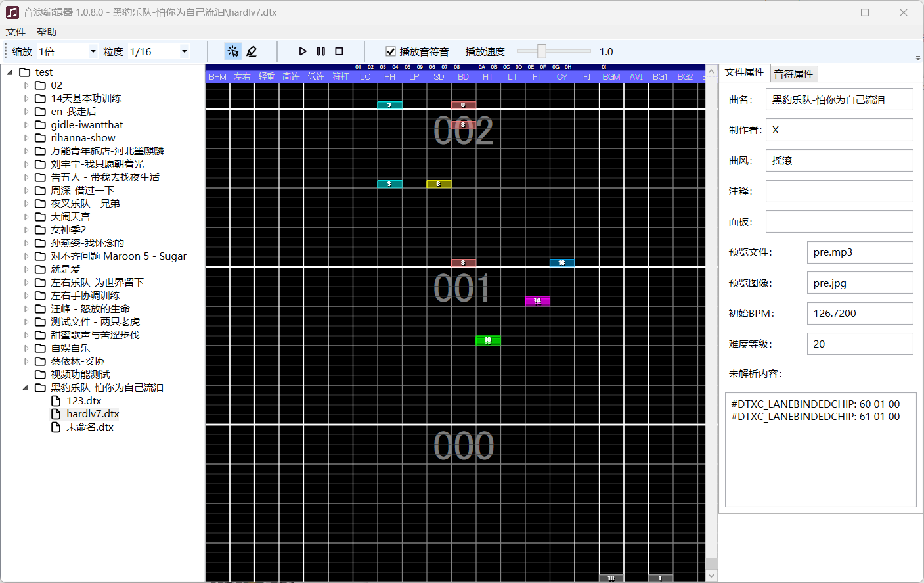The width and height of the screenshot is (924, 583).
Task: Collapse the test root folder
Action: click(10, 72)
